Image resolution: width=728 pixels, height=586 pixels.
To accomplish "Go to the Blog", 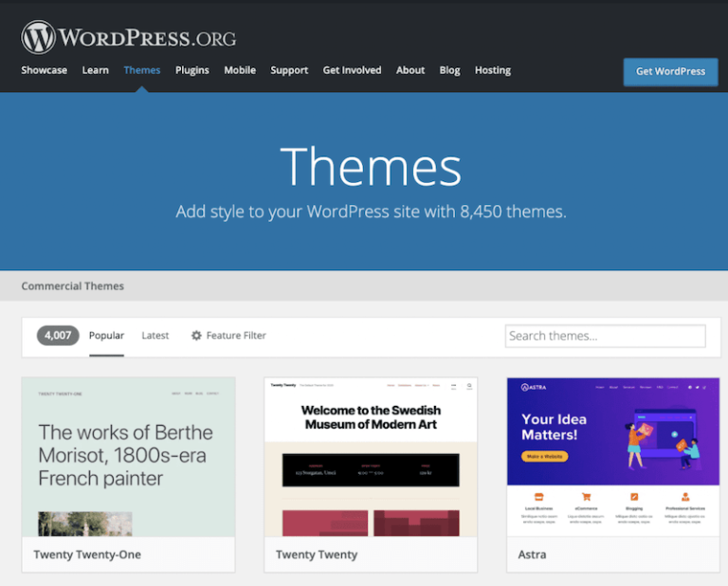I will pos(449,70).
